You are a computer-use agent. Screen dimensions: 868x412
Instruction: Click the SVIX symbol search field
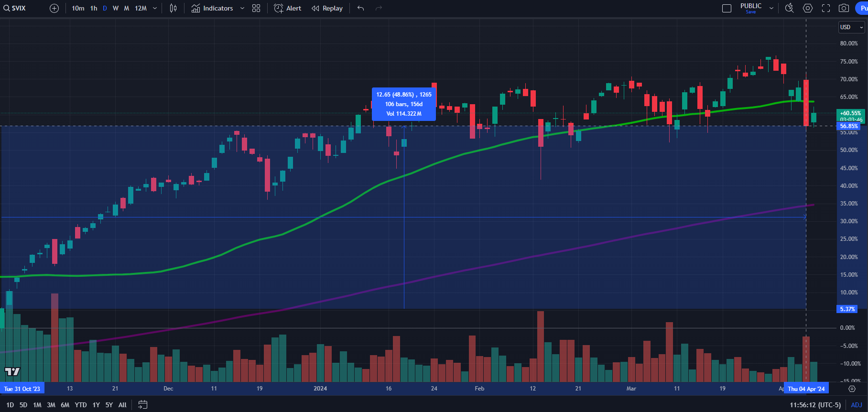pyautogui.click(x=19, y=8)
